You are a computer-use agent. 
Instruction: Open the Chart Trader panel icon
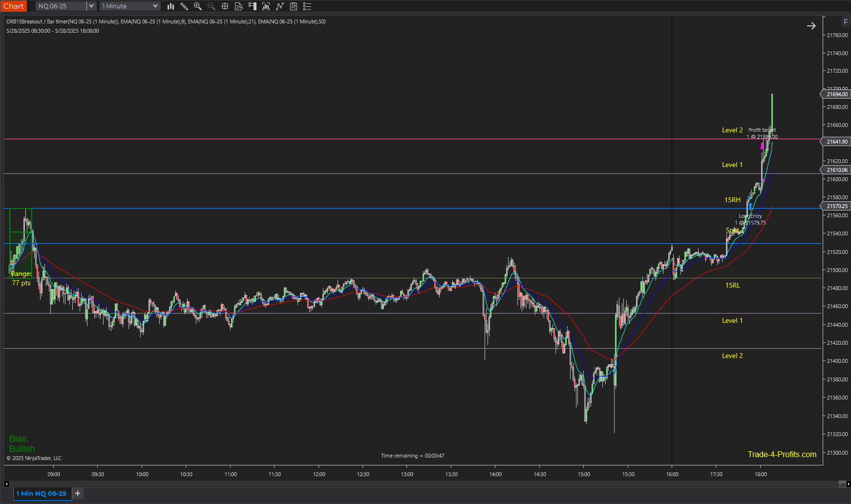pos(253,6)
